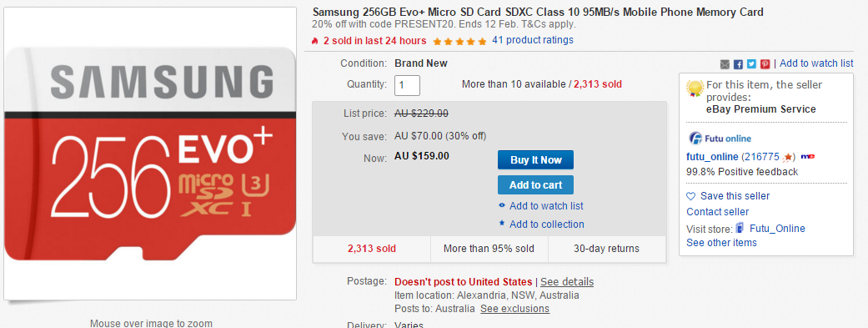Image resolution: width=868 pixels, height=328 pixels.
Task: Click the Quantity input field
Action: pyautogui.click(x=407, y=85)
